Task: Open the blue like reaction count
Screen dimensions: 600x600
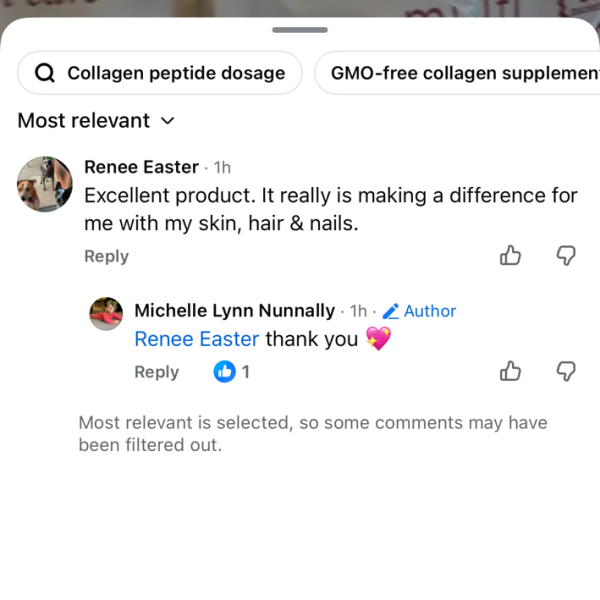Action: click(x=232, y=372)
